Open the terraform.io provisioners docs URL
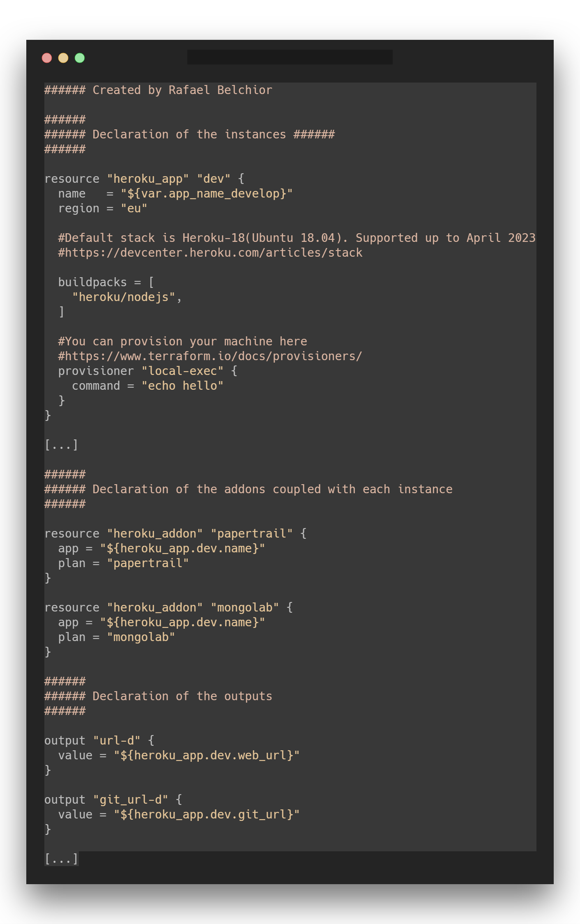The height and width of the screenshot is (924, 580). tap(210, 356)
